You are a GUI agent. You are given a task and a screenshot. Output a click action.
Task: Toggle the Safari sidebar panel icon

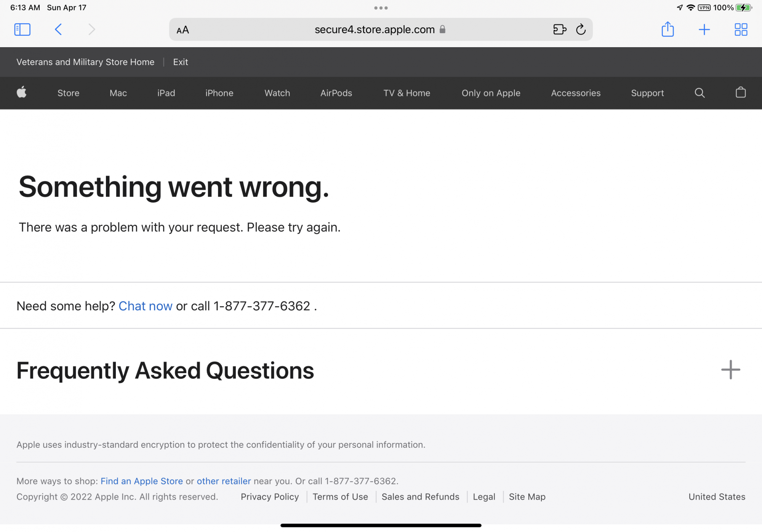click(22, 29)
